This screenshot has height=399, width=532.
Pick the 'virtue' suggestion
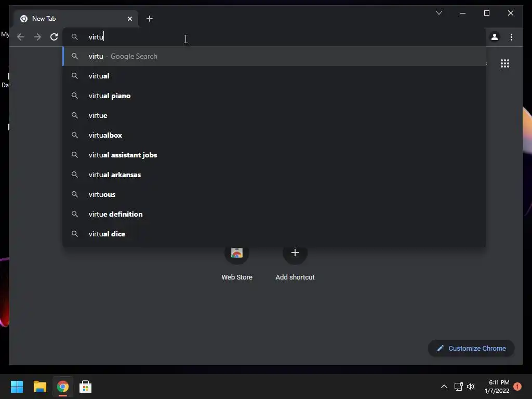tap(274, 115)
